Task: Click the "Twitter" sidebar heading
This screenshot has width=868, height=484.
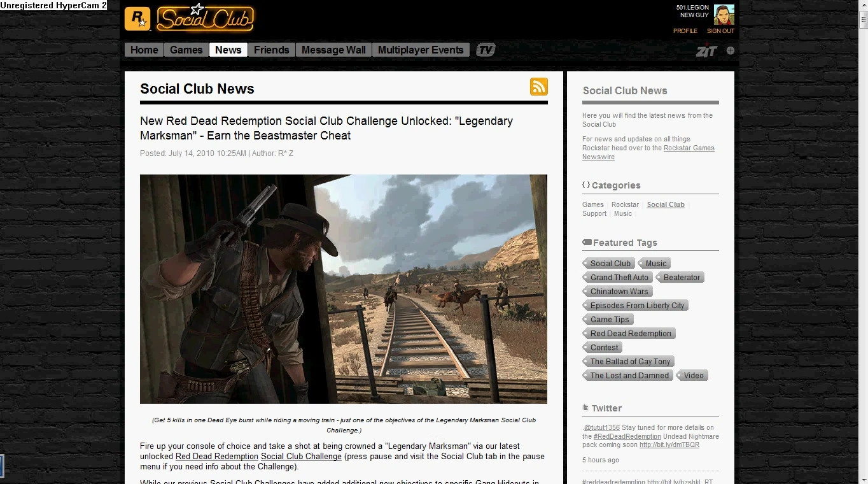Action: click(606, 408)
